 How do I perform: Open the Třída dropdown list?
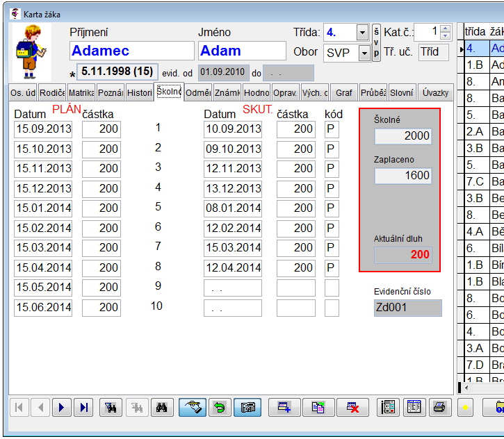click(361, 33)
